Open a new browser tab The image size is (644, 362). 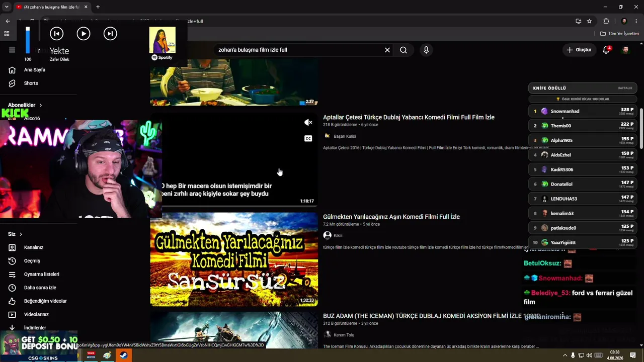pyautogui.click(x=98, y=7)
